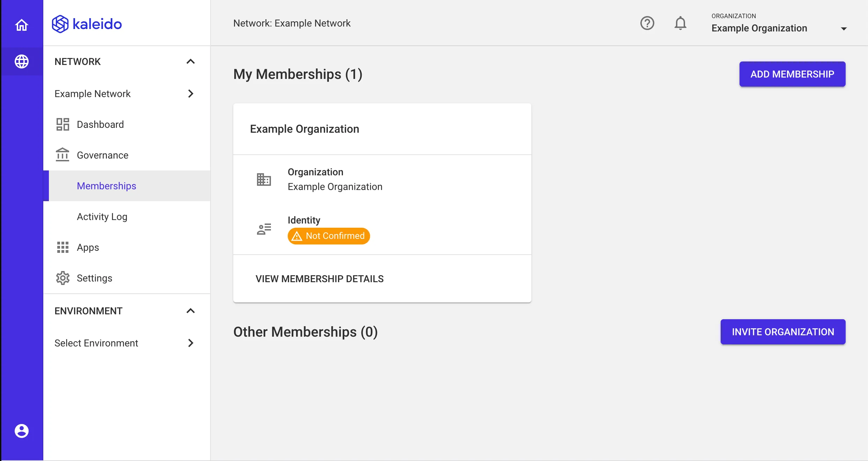Click the user account icon at bottom left
This screenshot has width=868, height=461.
(22, 430)
